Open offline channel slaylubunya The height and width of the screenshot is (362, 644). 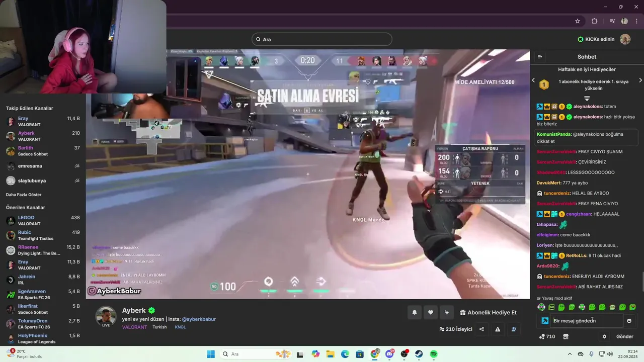pyautogui.click(x=43, y=180)
